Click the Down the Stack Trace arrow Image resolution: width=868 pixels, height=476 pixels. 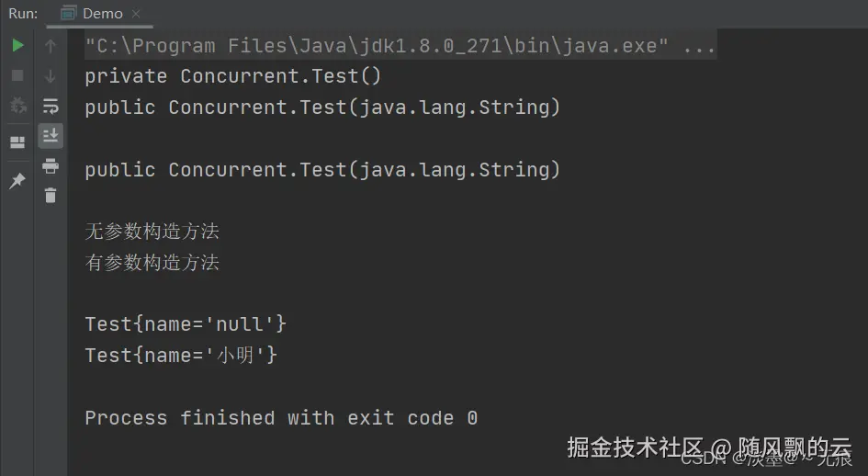pos(51,76)
